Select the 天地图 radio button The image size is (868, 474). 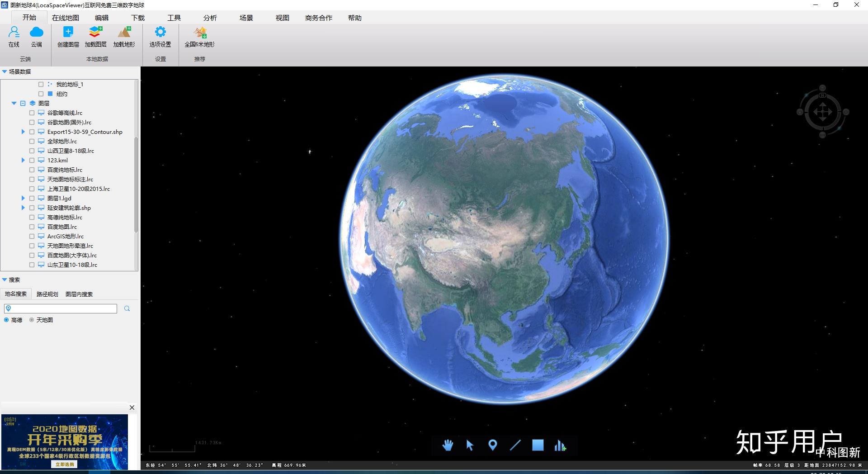32,320
